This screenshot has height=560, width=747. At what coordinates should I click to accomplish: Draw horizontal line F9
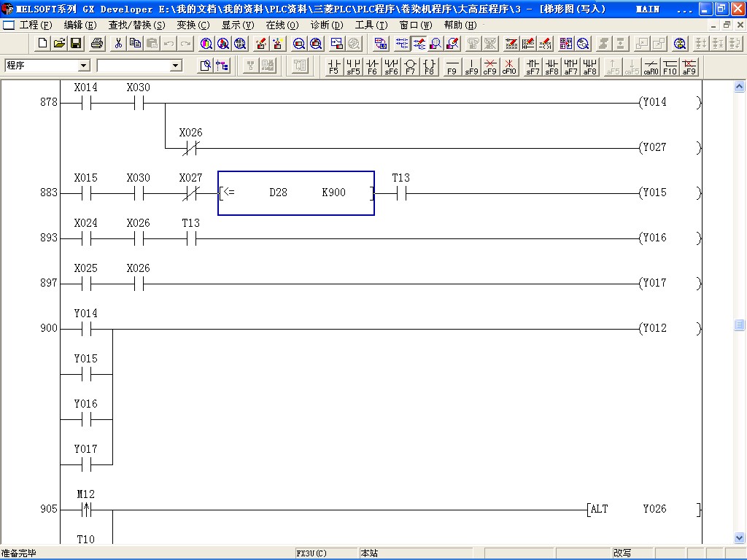(x=452, y=66)
